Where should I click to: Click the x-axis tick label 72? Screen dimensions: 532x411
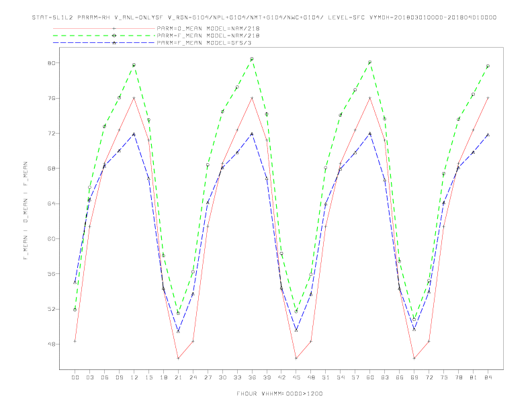tap(429, 377)
